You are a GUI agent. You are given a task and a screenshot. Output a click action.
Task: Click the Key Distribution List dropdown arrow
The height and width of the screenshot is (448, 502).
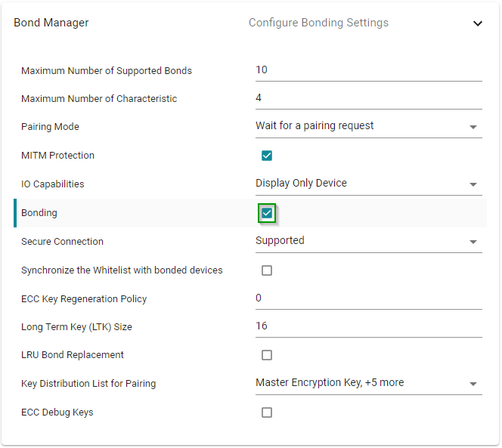click(x=473, y=384)
